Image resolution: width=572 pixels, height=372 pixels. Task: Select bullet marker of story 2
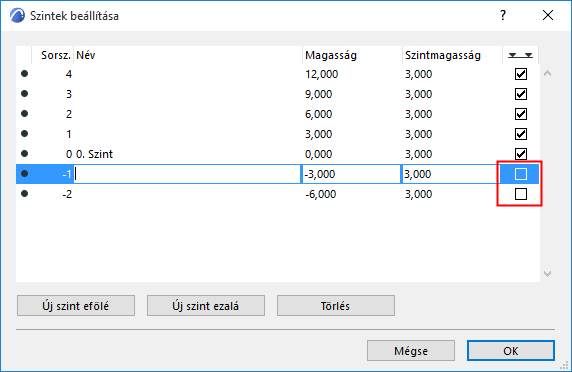(x=24, y=114)
